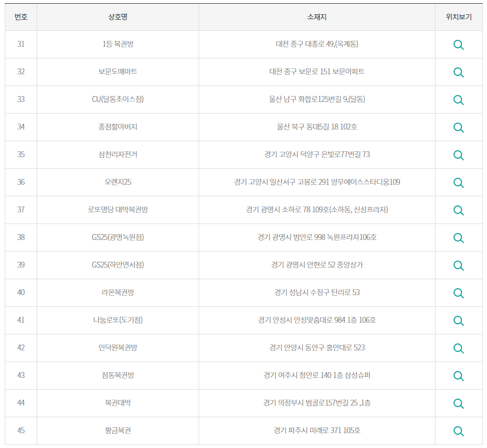Click address 울산 남구 화합로125번길 9,(달동)
Screen dimensions: 487x448
pos(317,99)
